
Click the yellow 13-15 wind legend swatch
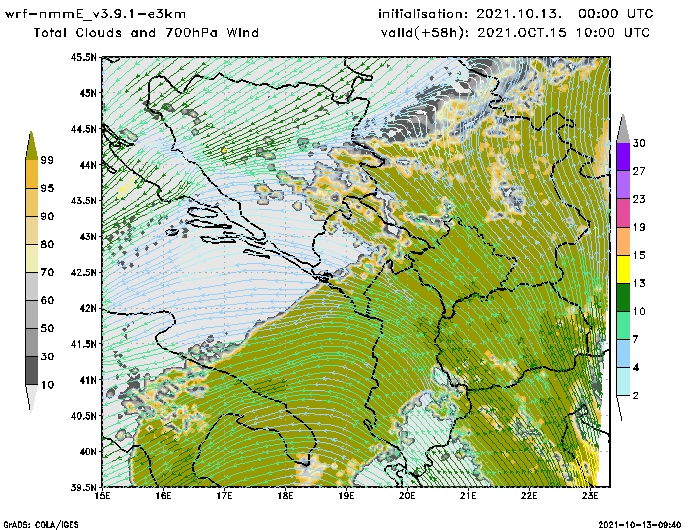coord(623,269)
